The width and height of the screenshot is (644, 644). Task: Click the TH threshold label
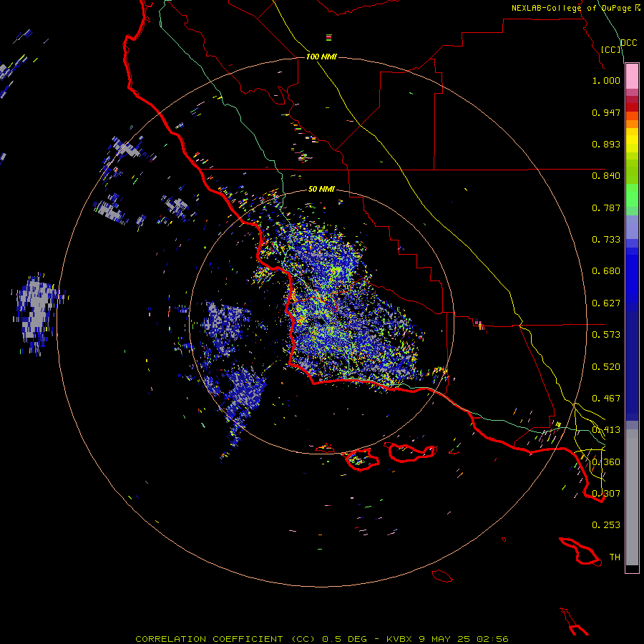pos(615,557)
